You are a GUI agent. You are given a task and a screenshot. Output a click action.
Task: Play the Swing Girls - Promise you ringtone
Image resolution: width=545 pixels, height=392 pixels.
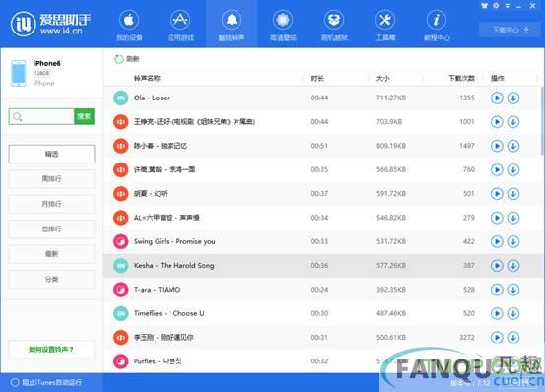(497, 241)
